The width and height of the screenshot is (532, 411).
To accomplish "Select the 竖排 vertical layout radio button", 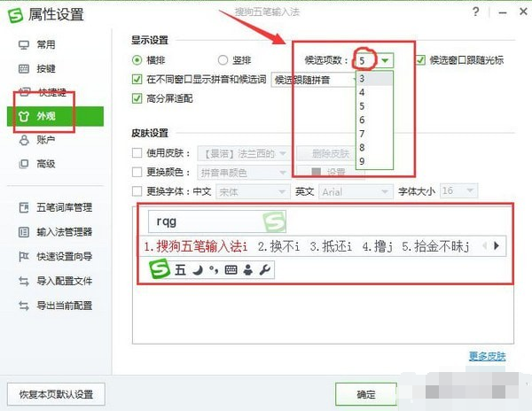I will tap(223, 60).
